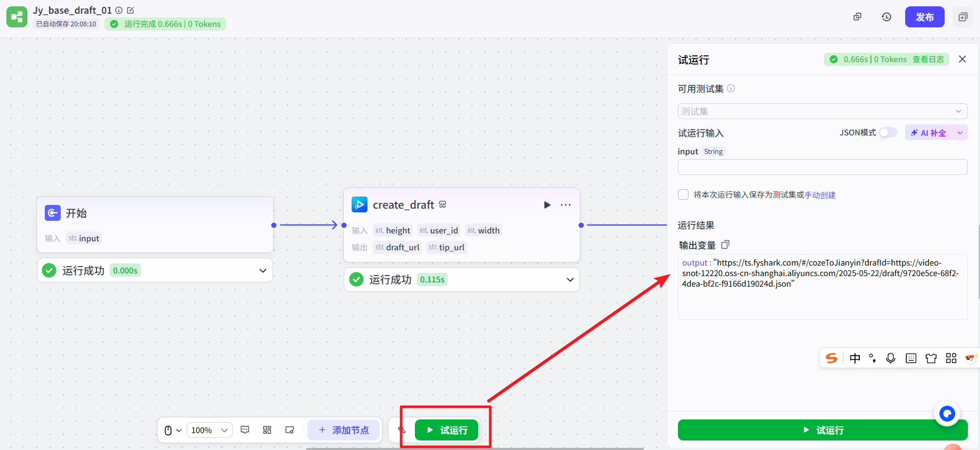Click 查看日志 to view logs
This screenshot has width=980, height=450.
tap(928, 60)
